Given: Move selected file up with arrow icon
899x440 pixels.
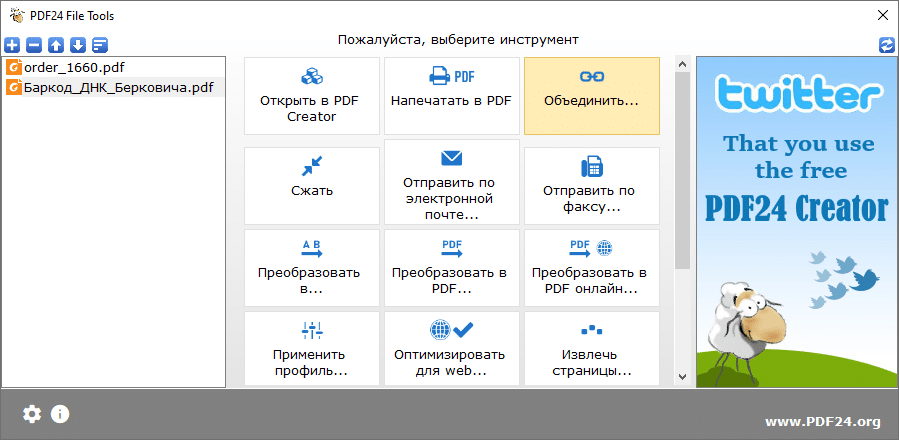Looking at the screenshot, I should pyautogui.click(x=56, y=45).
